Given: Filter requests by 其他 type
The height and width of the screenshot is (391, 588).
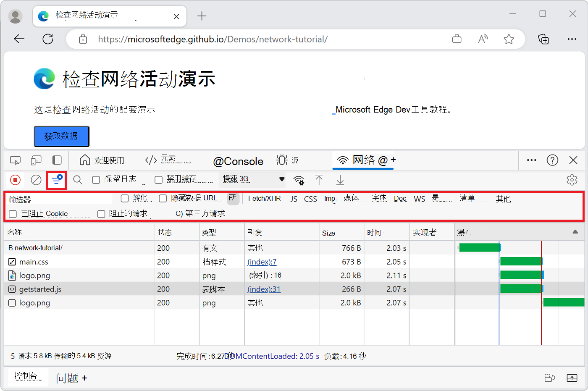Looking at the screenshot, I should click(503, 199).
